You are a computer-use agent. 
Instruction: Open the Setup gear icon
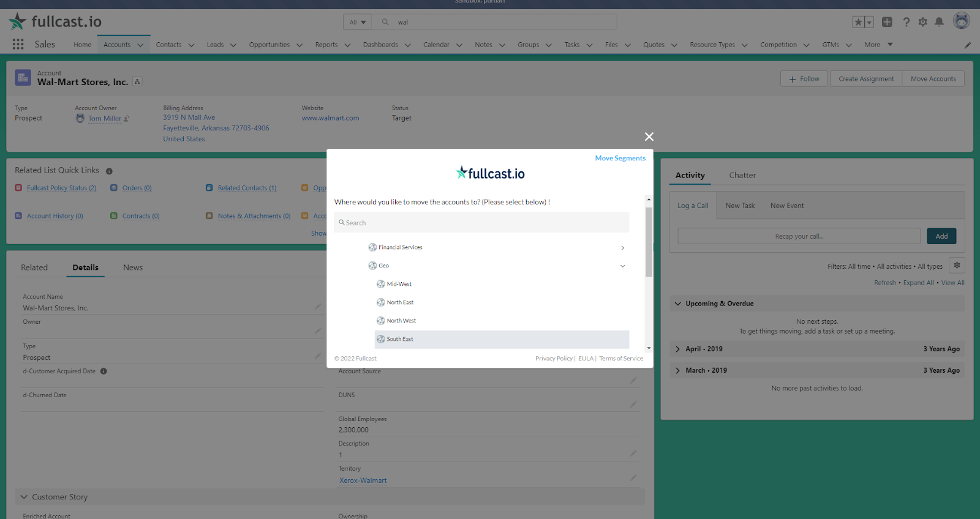923,22
